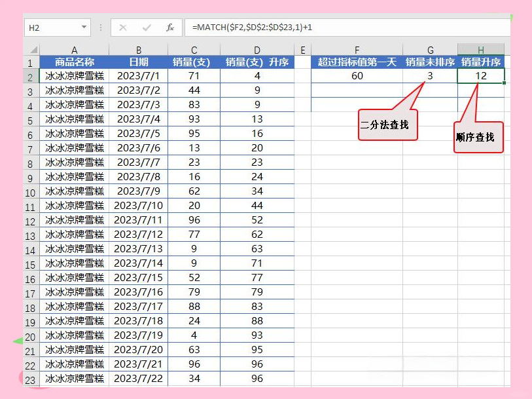Select cell H2 with value 12
Viewport: 532px width, 399px height.
[481, 76]
